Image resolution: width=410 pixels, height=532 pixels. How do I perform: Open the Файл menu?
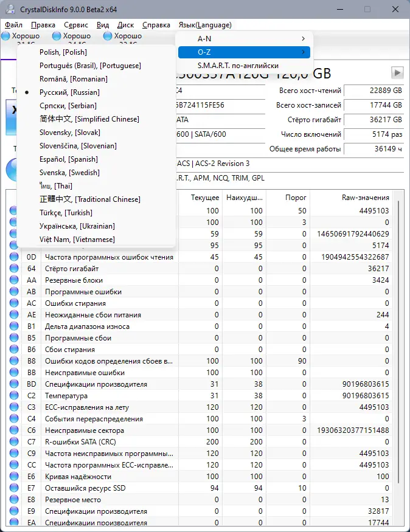click(13, 25)
